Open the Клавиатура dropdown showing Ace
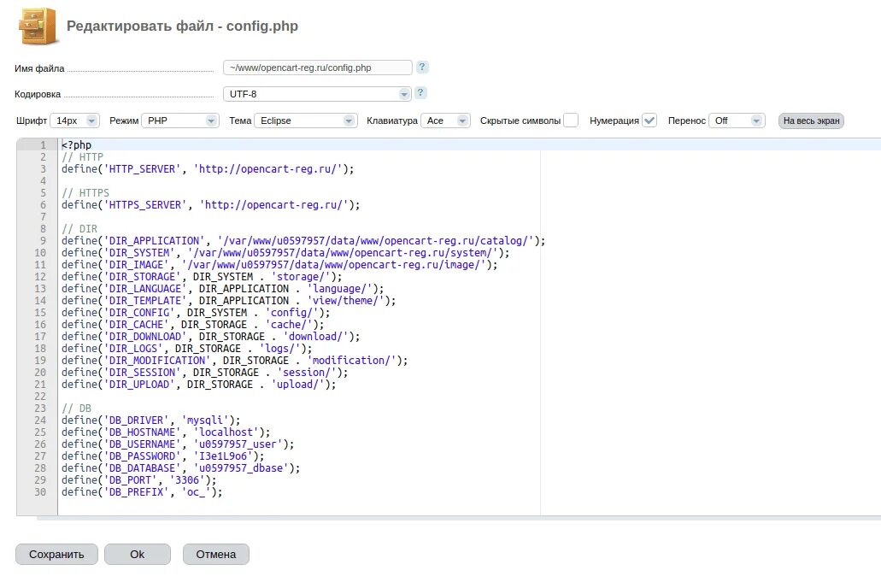This screenshot has width=881, height=588. click(x=446, y=121)
